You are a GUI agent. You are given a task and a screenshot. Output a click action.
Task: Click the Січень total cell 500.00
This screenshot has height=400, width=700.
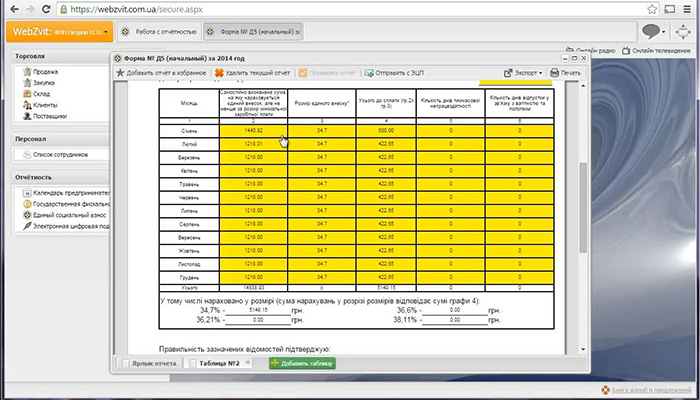coord(386,131)
